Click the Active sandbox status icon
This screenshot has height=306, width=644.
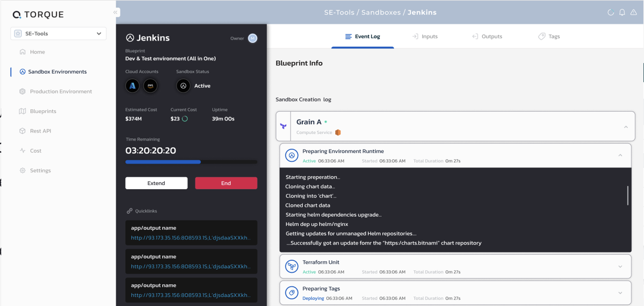(183, 86)
